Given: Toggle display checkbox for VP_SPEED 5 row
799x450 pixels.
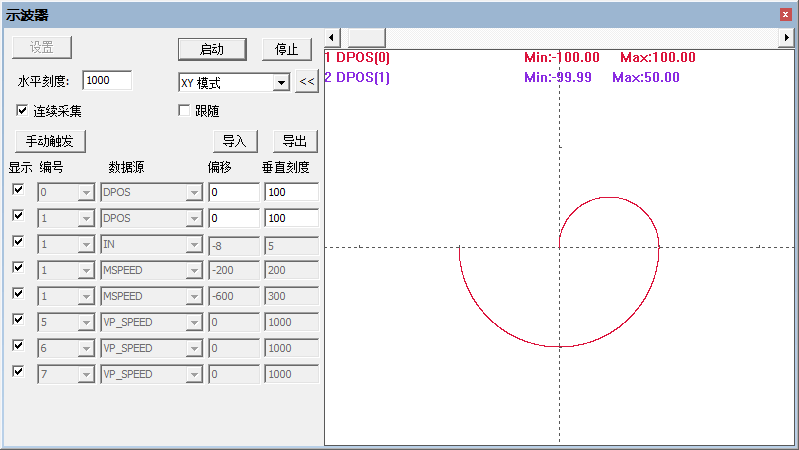Looking at the screenshot, I should pyautogui.click(x=18, y=319).
